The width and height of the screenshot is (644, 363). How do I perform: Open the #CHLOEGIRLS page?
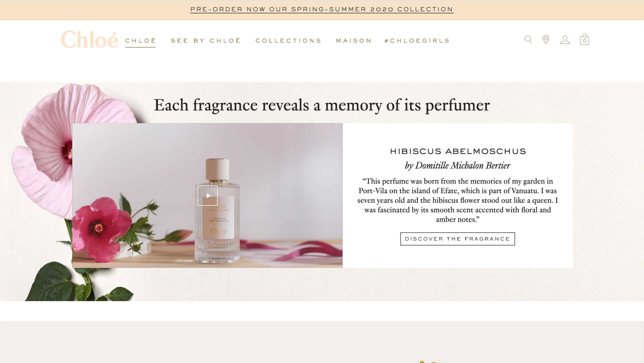[417, 41]
